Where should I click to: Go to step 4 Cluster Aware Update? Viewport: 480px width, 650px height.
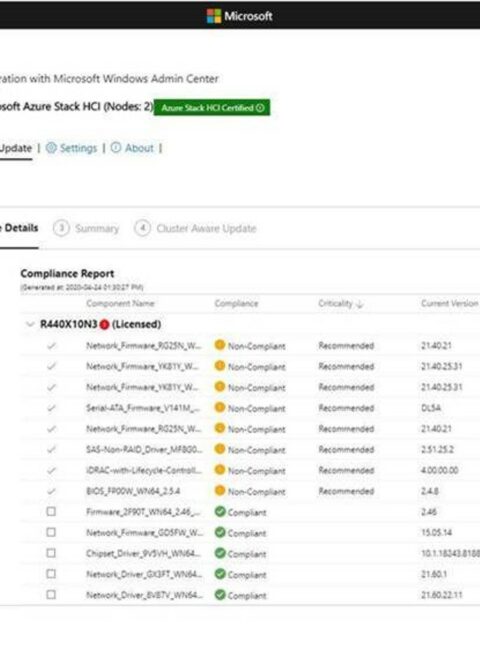pos(195,228)
